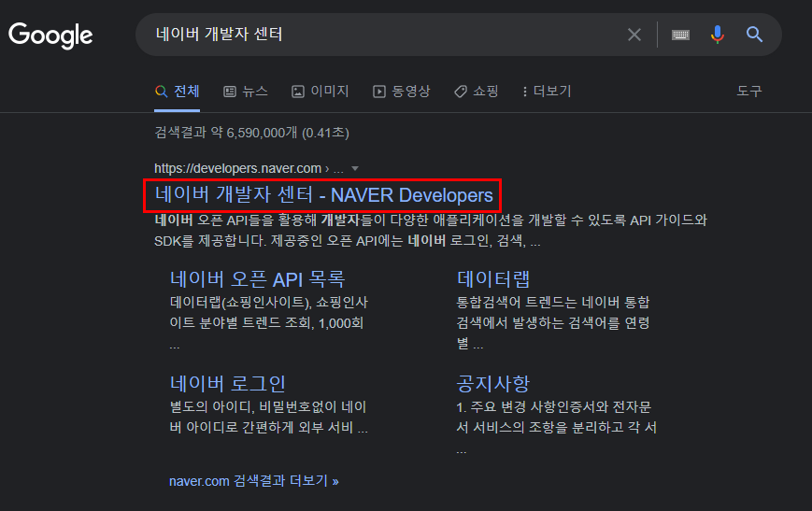Open the on-screen keyboard icon
Image resolution: width=812 pixels, height=511 pixels.
(680, 35)
